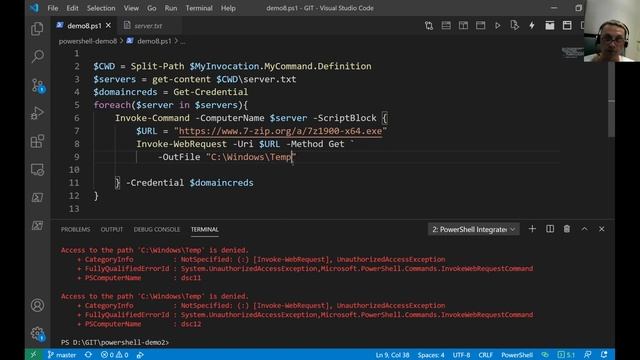Switch to the server.txt editor tab

(148, 26)
